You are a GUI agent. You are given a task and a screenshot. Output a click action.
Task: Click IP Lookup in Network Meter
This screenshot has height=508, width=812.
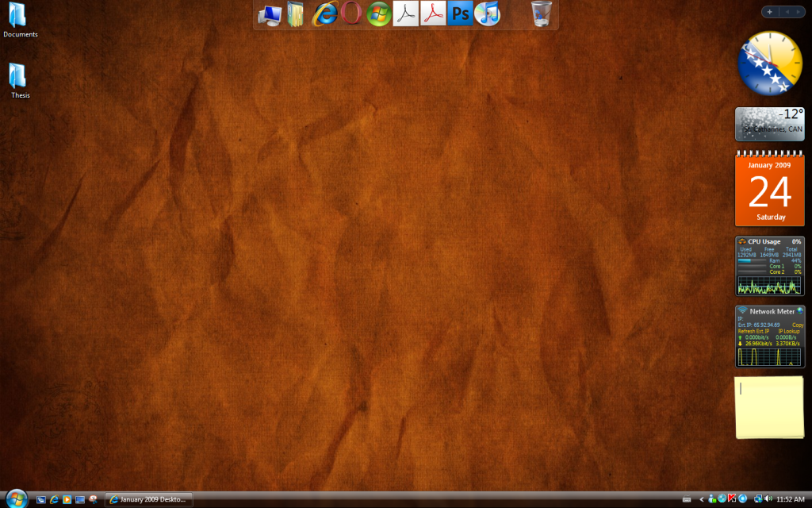(789, 331)
